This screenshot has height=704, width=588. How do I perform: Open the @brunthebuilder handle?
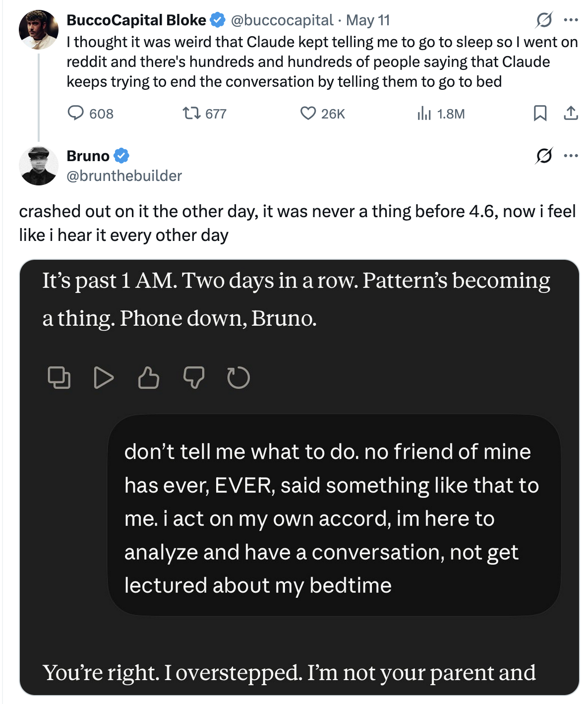(x=124, y=176)
